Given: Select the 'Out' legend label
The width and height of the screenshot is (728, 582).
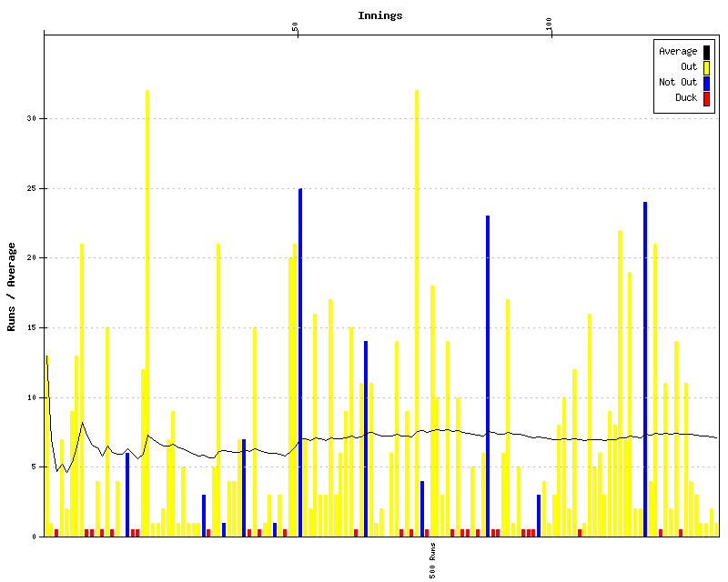Looking at the screenshot, I should 689,66.
